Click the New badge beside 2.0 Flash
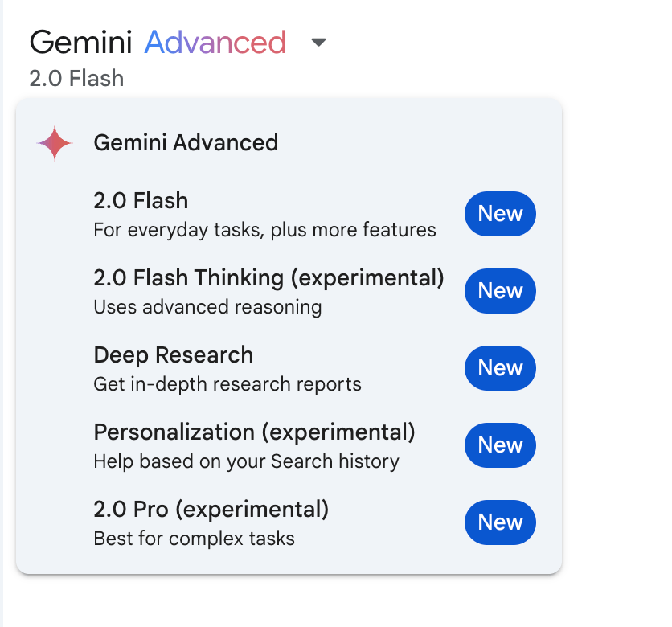This screenshot has width=672, height=627. tap(500, 214)
